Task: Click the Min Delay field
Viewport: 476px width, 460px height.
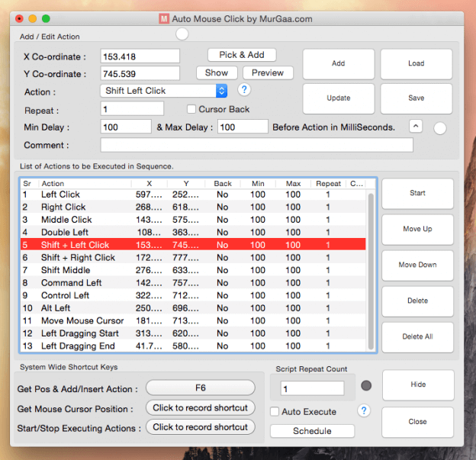Action: (x=126, y=127)
